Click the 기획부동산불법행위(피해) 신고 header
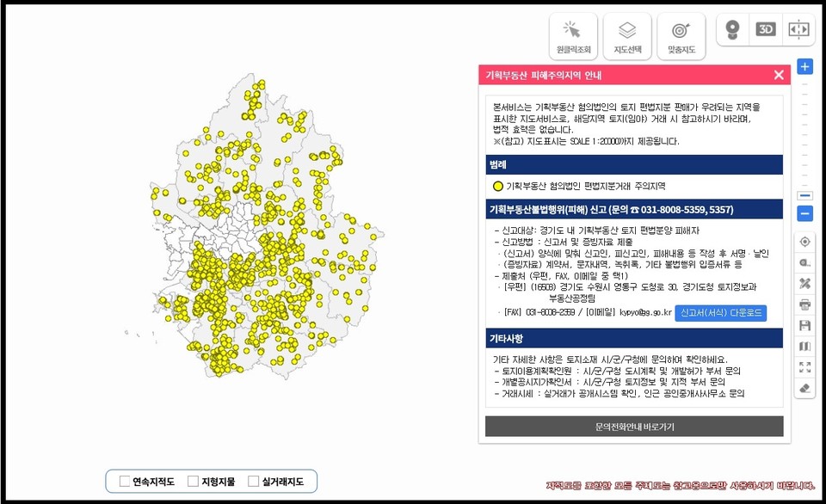 tap(634, 210)
